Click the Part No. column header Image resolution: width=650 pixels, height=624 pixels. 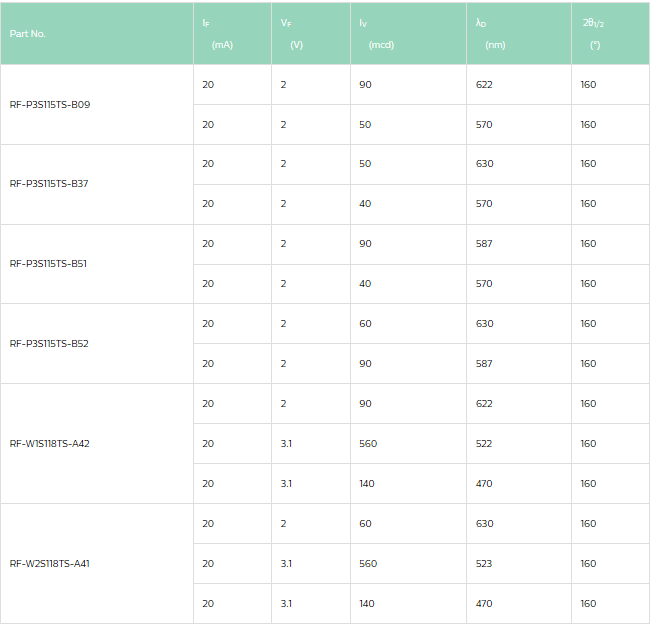(28, 34)
